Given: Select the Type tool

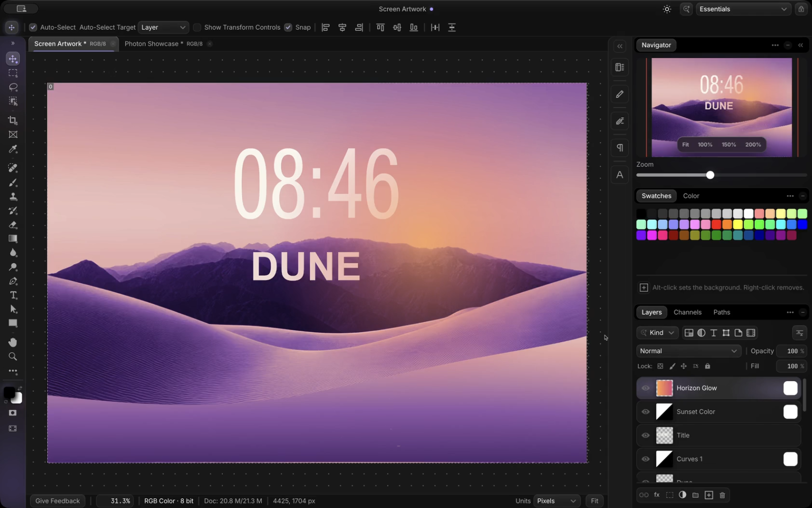Looking at the screenshot, I should click(x=13, y=295).
